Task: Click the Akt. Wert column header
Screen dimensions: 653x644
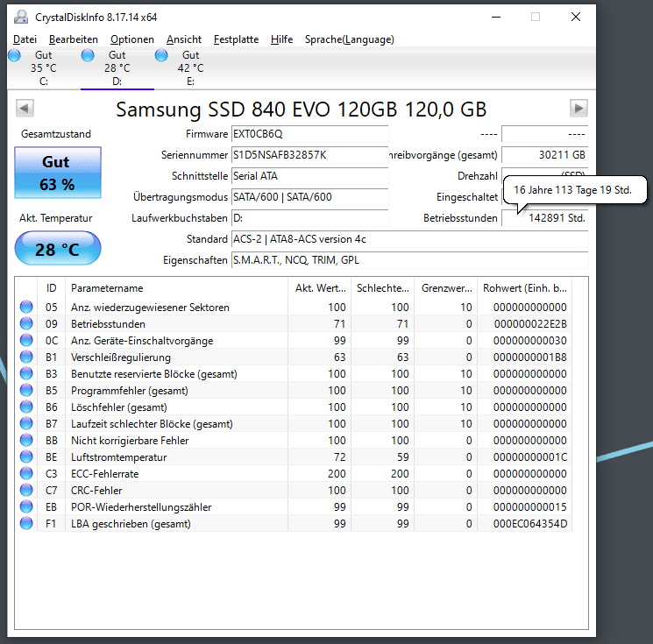Action: coord(319,288)
